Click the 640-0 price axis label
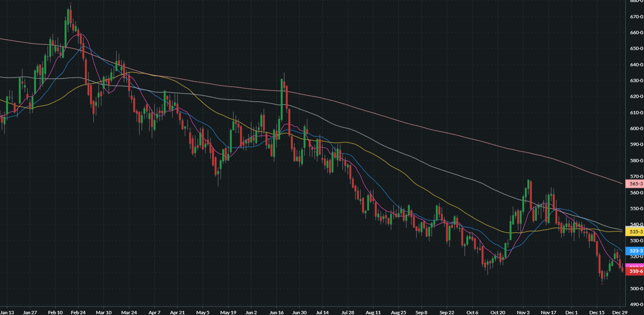 click(636, 65)
